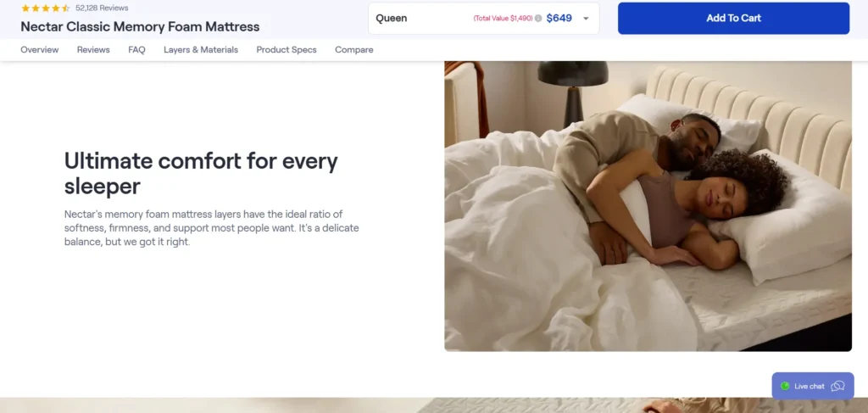
Task: View the Product Specs tab
Action: point(287,50)
